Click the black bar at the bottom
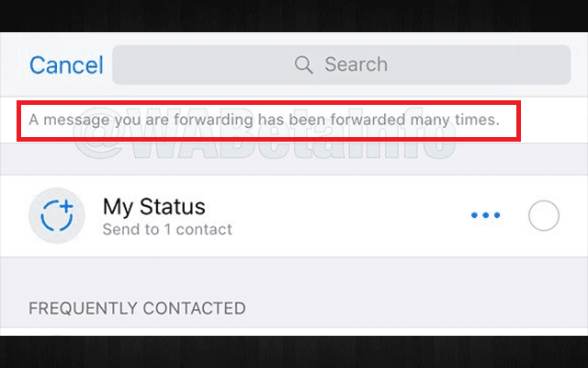This screenshot has width=588, height=368. coord(294,352)
